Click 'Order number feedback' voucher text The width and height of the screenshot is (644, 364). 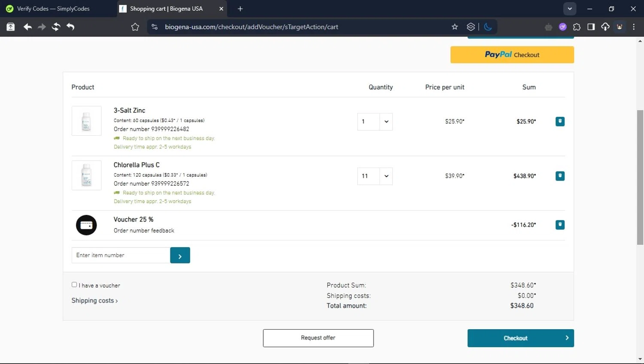144,231
